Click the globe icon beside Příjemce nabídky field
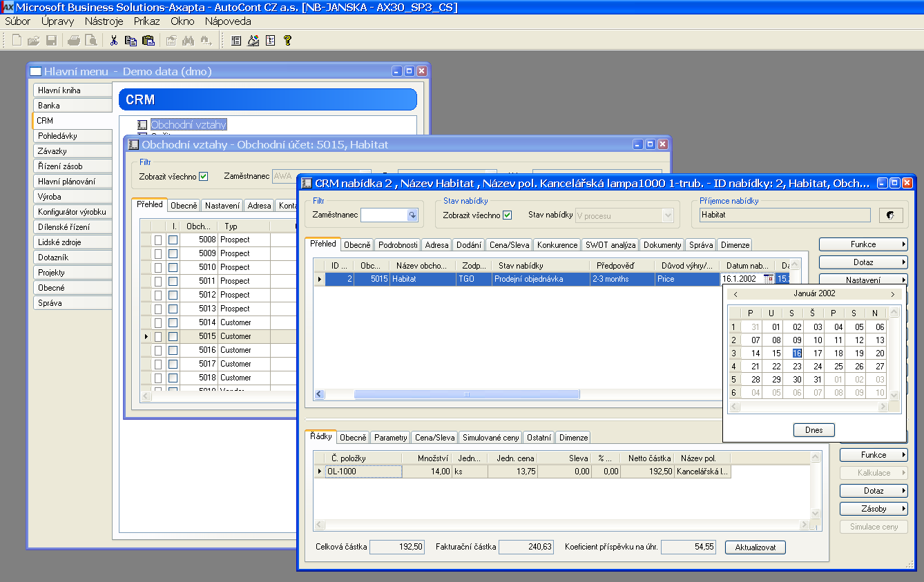 tap(891, 215)
